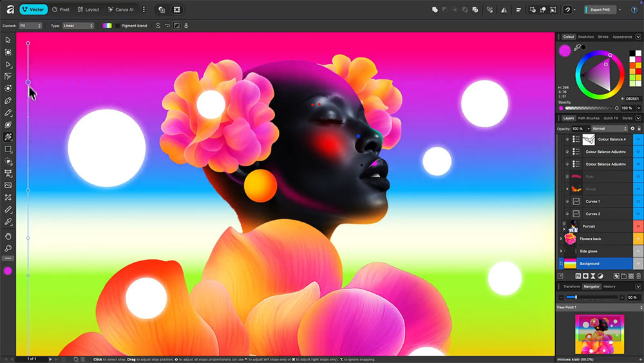Click the magenta fill colour swatch
This screenshot has width=644, height=363.
coord(565,50)
